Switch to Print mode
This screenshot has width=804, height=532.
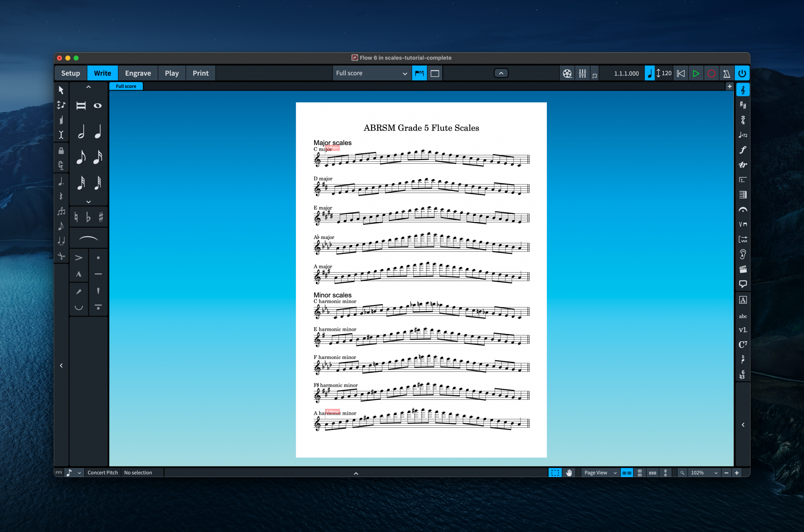pos(201,73)
